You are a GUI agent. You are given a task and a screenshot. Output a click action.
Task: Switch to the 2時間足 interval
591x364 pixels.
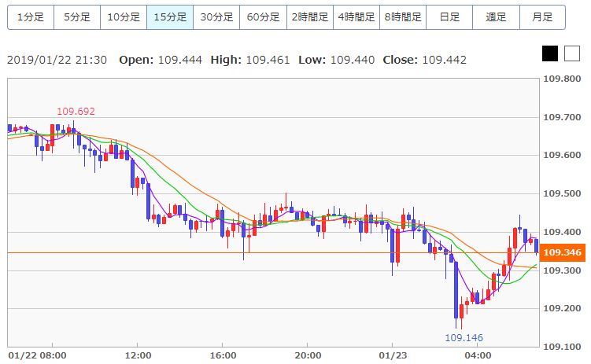pyautogui.click(x=310, y=17)
